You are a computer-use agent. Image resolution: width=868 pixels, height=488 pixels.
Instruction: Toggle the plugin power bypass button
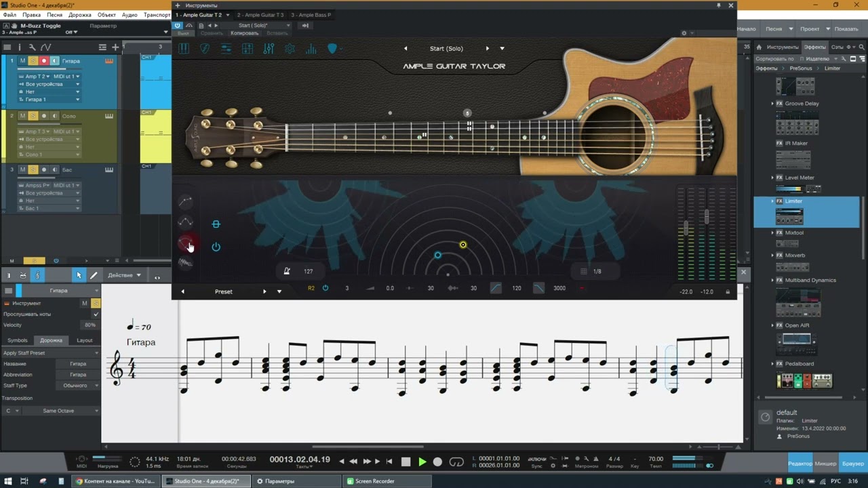(178, 25)
